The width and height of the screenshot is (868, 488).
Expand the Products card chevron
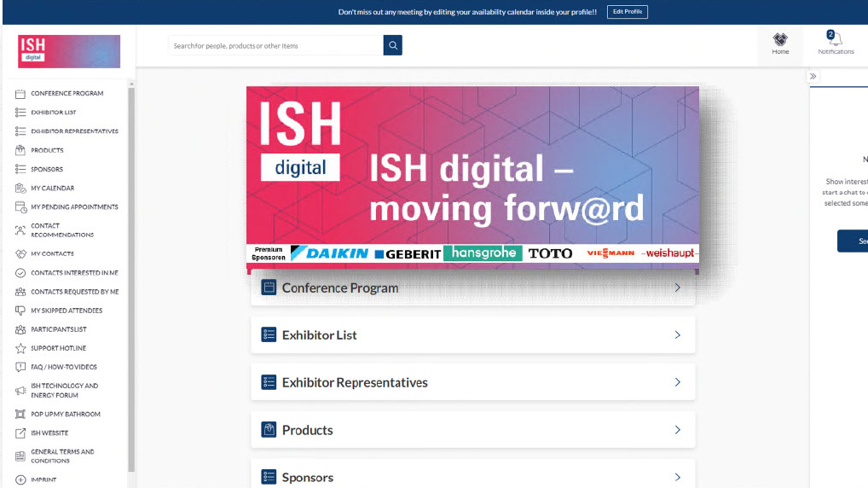678,430
